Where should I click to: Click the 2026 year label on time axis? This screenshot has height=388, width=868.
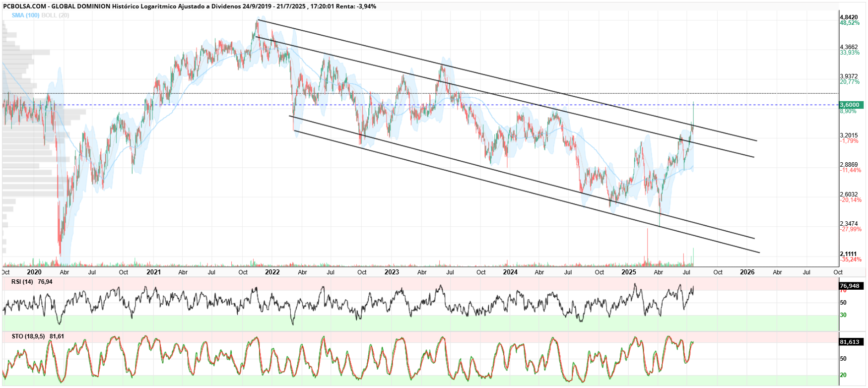tap(747, 272)
